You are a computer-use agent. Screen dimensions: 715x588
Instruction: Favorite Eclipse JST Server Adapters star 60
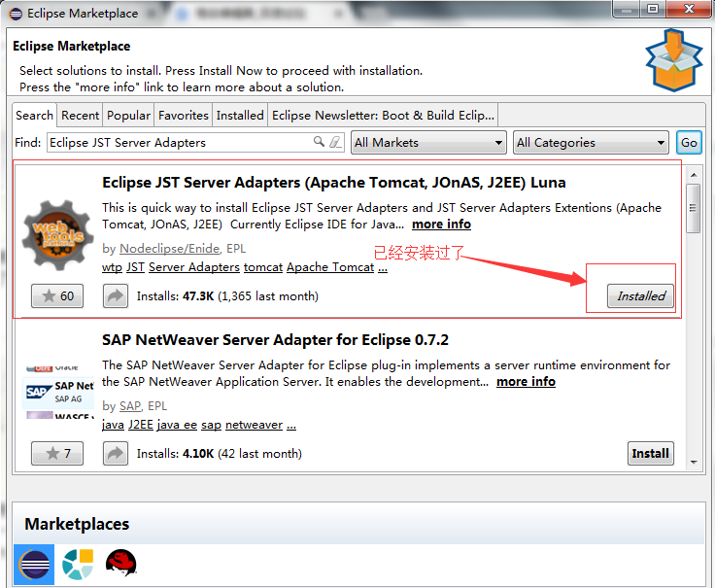click(57, 296)
